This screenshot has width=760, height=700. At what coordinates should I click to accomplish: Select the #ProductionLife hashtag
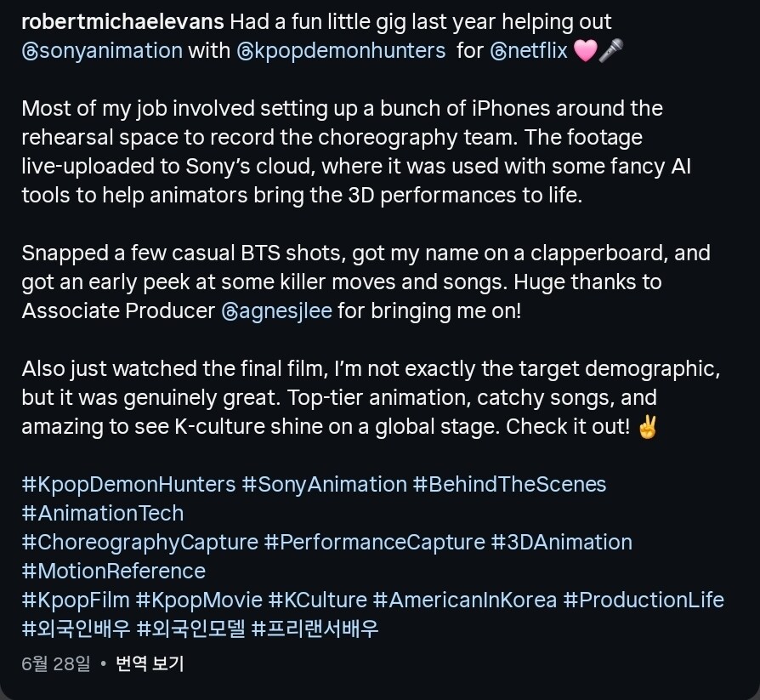(644, 600)
